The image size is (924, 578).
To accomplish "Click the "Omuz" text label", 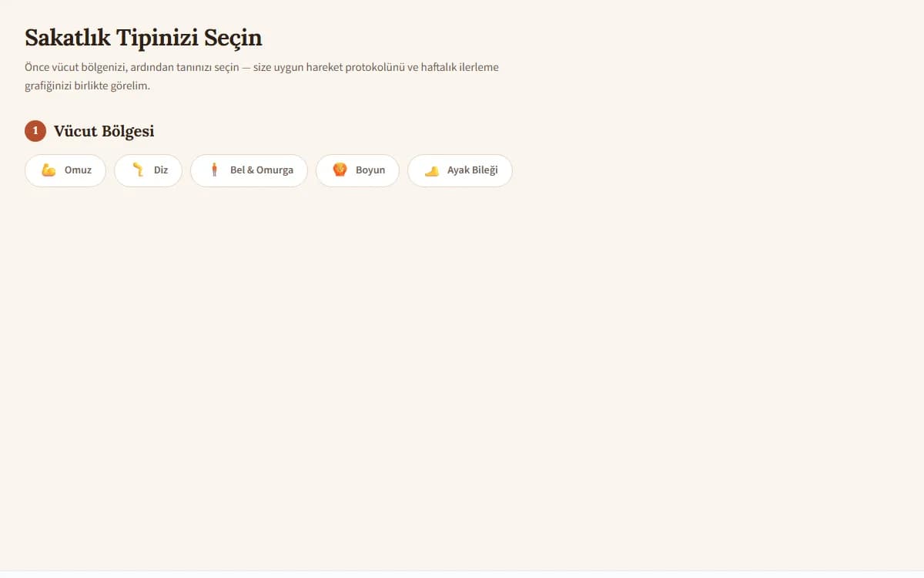I will 78,170.
